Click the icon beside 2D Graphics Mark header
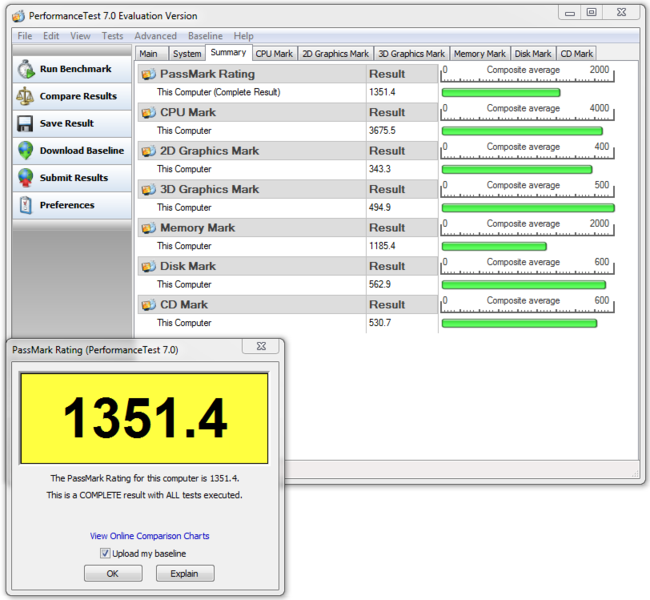The height and width of the screenshot is (600, 650). tap(148, 151)
